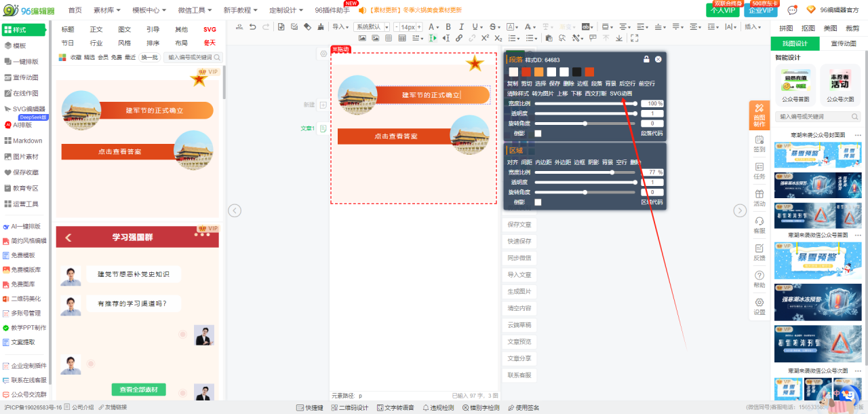868x414 pixels.
Task: Click the insert hyperlink chain icon
Action: [459, 38]
